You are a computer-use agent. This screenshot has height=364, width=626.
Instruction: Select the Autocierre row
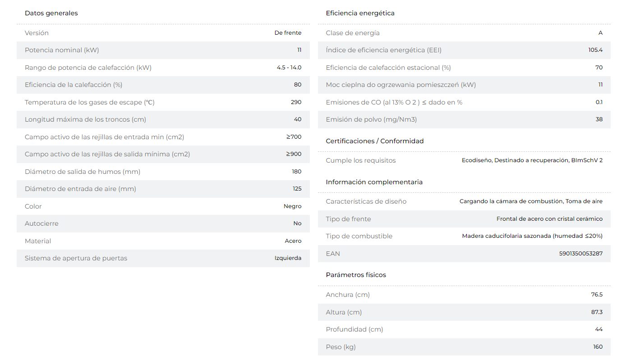click(x=163, y=223)
